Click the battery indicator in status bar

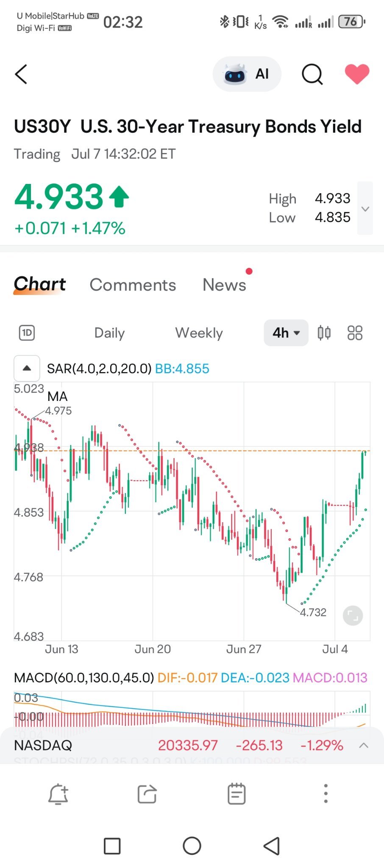coord(352,22)
